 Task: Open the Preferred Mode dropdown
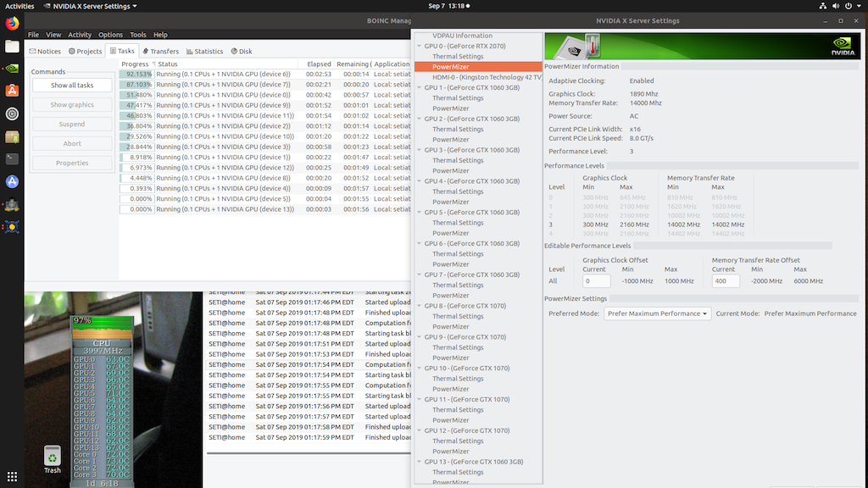tap(657, 313)
